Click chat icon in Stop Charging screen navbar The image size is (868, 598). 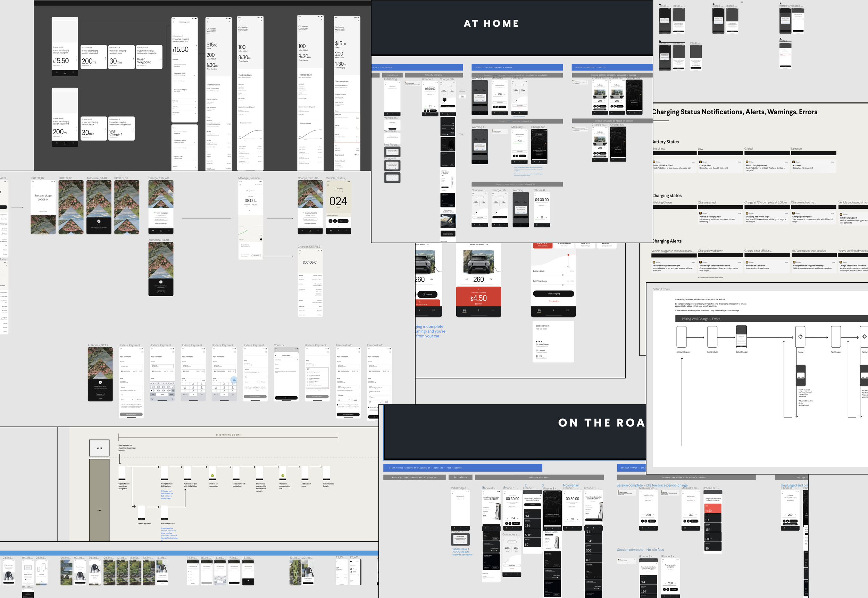tap(568, 310)
